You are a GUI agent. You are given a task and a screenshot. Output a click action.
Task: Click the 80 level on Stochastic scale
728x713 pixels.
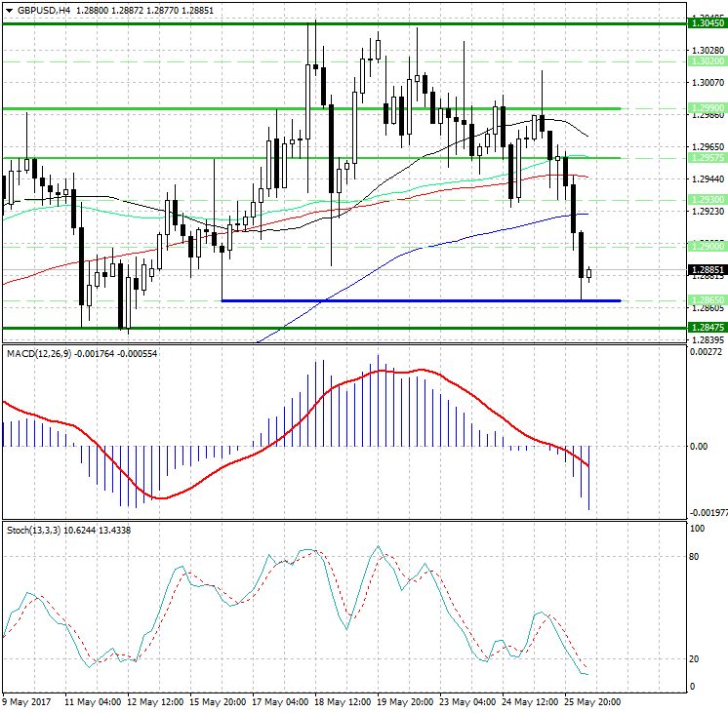coord(696,557)
